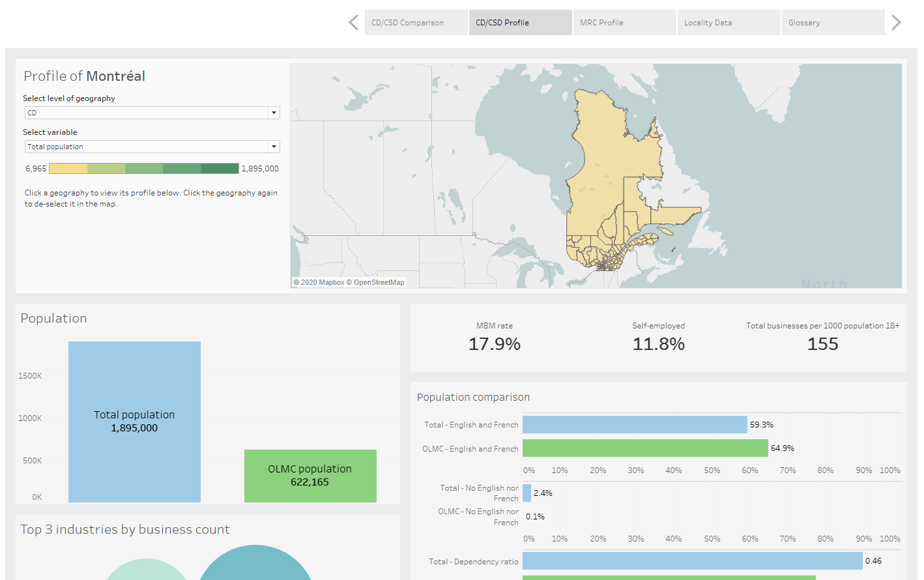Go to the previous tab with the left arrow
Viewport: 924px width, 580px height.
(x=353, y=23)
